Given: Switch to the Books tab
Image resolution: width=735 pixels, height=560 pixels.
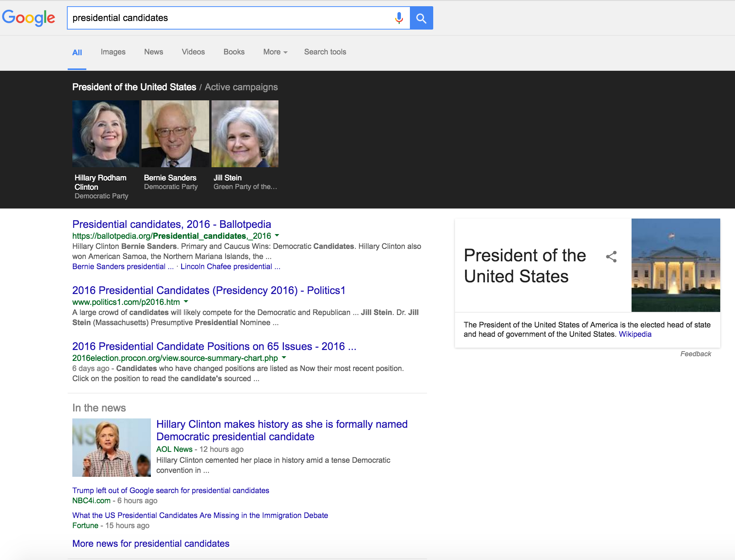Looking at the screenshot, I should 234,52.
